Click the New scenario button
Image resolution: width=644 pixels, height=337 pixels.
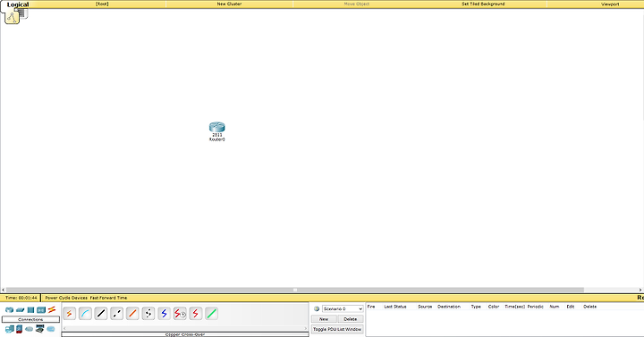point(324,319)
